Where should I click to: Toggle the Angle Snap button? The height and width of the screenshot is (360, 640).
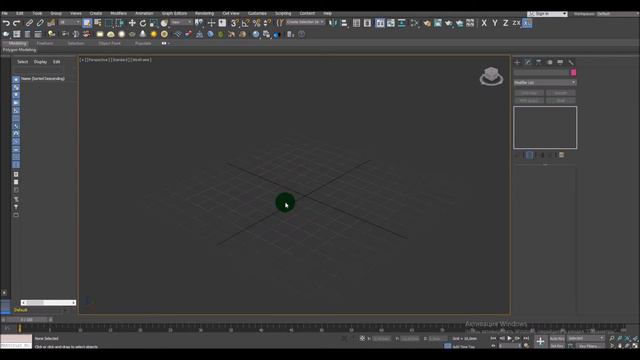(x=245, y=23)
